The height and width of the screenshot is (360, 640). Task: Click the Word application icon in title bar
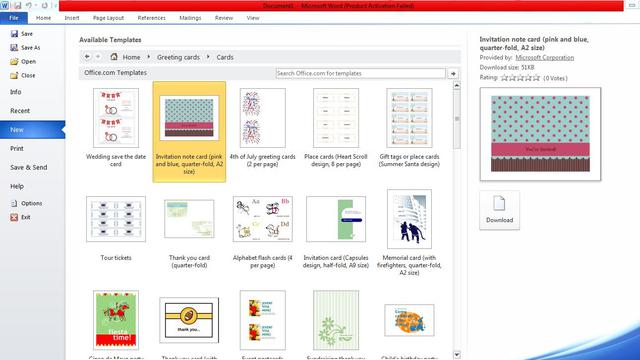4,5
